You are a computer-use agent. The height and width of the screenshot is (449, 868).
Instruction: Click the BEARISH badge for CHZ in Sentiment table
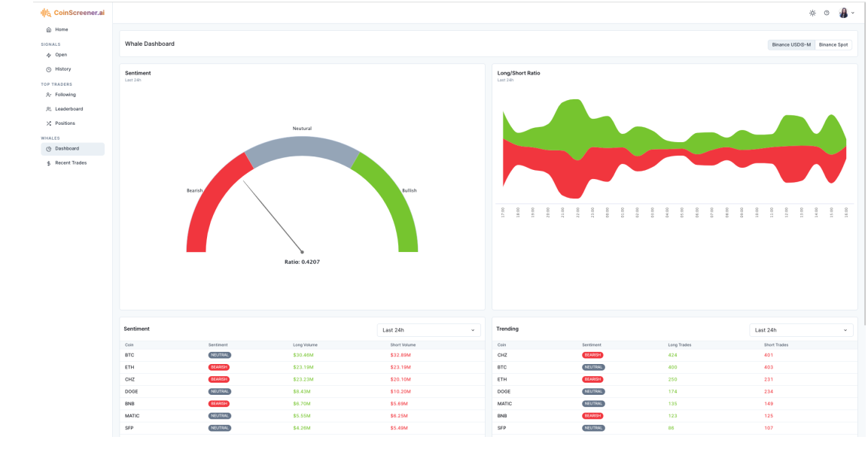click(x=219, y=379)
